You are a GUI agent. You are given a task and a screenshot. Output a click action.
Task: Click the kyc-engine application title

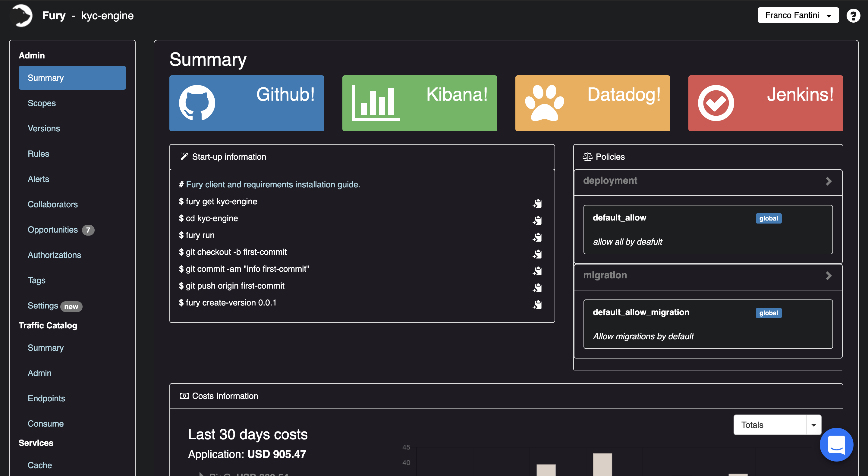coord(108,15)
